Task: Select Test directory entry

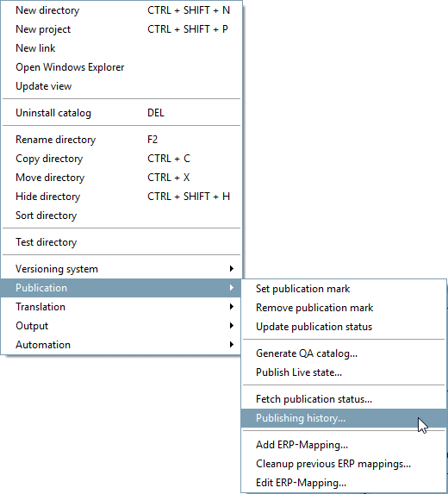Action: 121,242
